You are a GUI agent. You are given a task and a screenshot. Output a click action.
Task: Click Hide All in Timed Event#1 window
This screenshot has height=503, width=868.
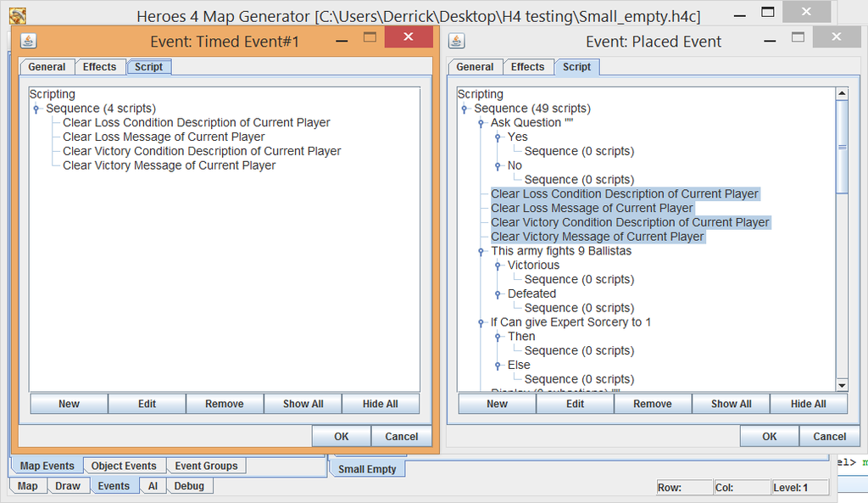(x=381, y=404)
